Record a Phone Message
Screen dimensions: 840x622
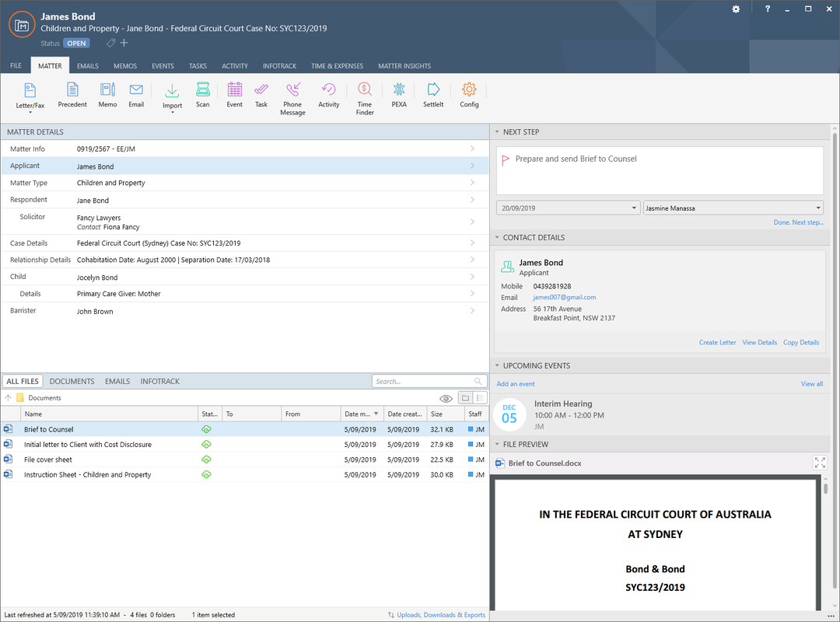(292, 95)
